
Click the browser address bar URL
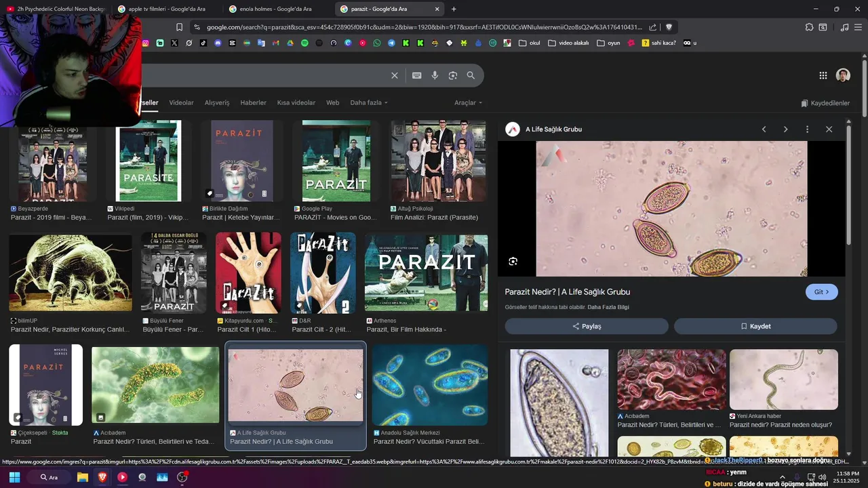[x=424, y=27]
